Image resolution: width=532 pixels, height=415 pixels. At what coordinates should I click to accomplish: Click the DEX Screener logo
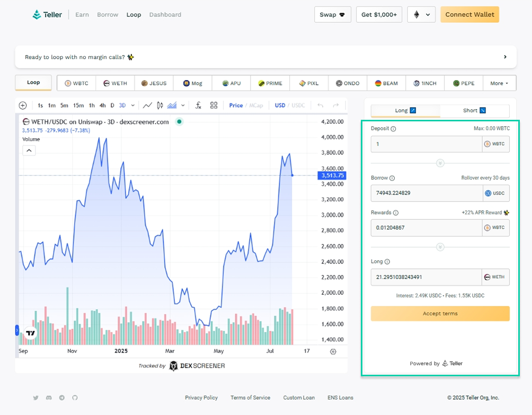click(197, 366)
